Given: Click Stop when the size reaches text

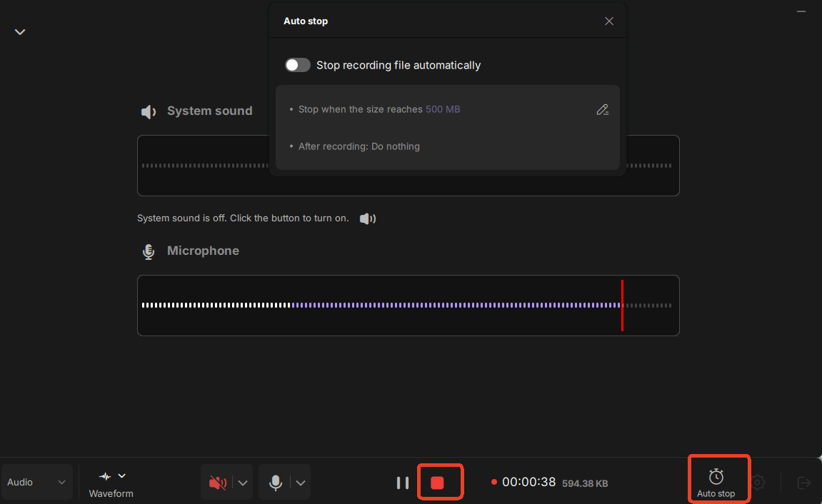Looking at the screenshot, I should click(360, 109).
